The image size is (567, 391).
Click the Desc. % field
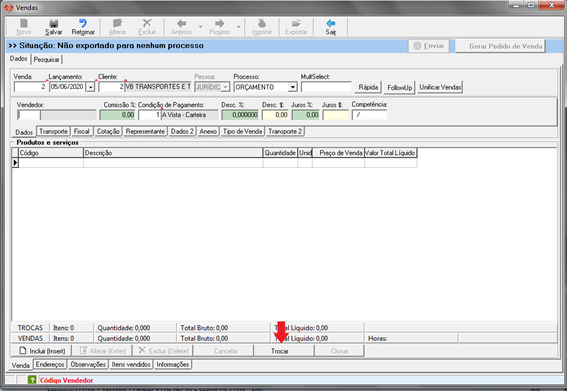[240, 115]
